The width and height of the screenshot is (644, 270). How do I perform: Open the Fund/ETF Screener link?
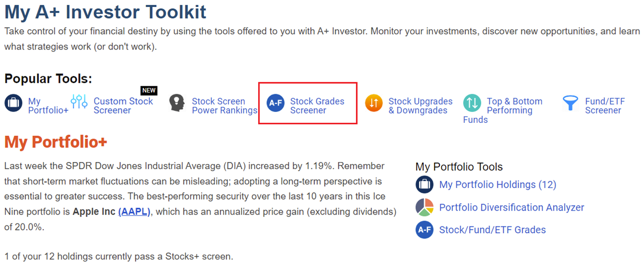[x=605, y=106]
